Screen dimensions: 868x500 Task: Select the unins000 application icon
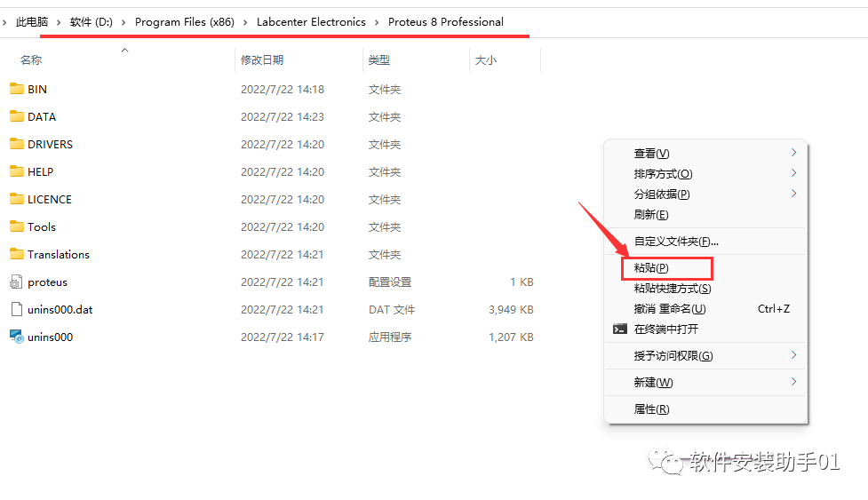[17, 337]
